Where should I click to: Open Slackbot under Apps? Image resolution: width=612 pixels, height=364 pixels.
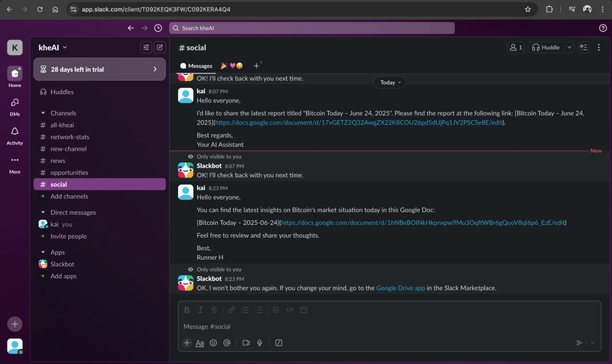[x=99, y=264]
